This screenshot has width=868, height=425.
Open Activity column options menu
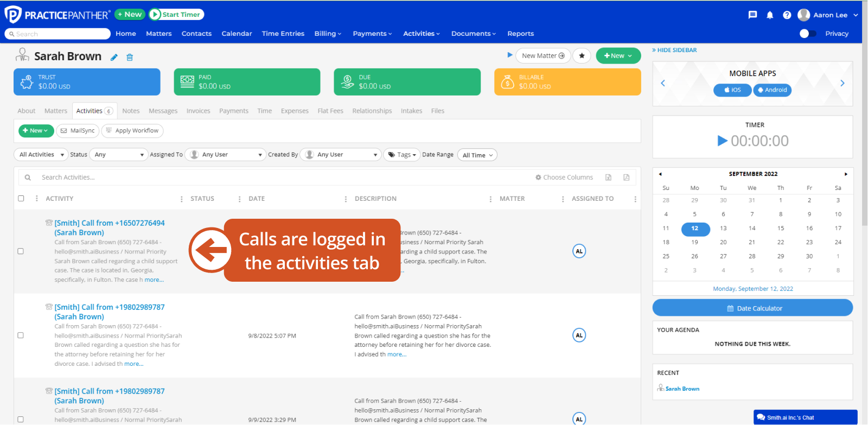[181, 199]
